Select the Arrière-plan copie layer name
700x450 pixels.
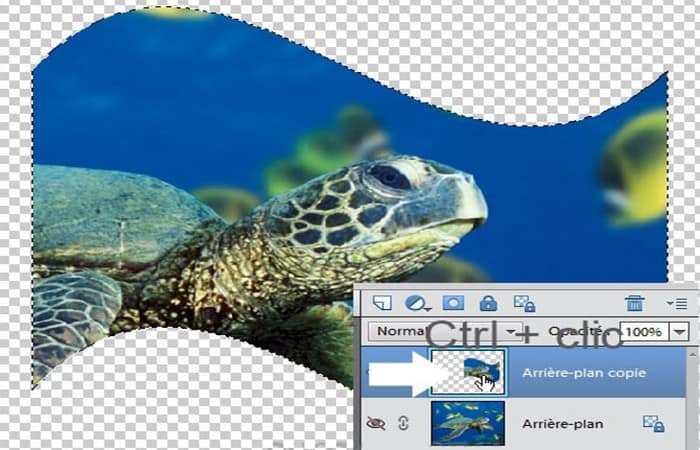point(584,373)
